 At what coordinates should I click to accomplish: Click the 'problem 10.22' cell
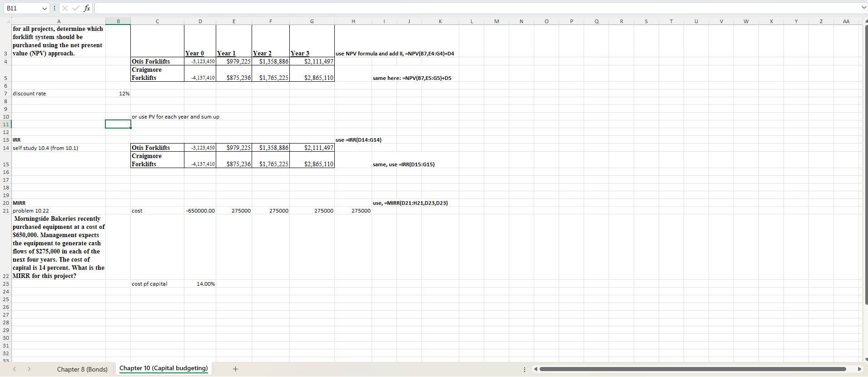(58, 211)
